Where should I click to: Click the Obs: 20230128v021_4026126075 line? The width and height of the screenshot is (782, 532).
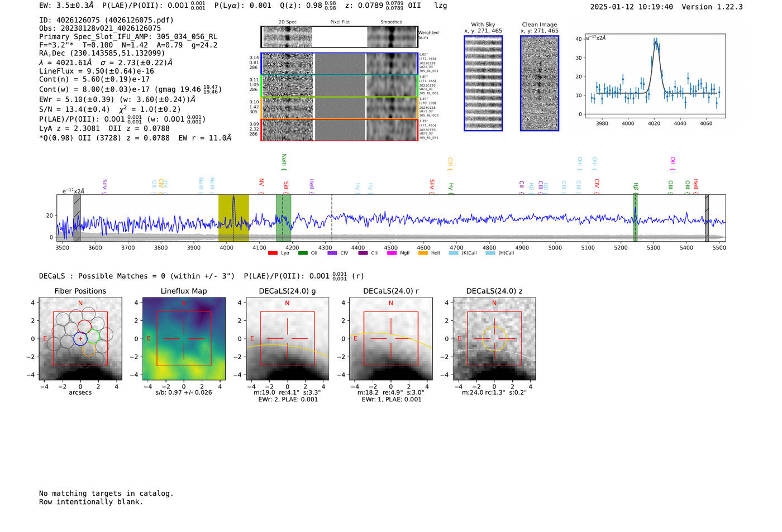click(100, 28)
